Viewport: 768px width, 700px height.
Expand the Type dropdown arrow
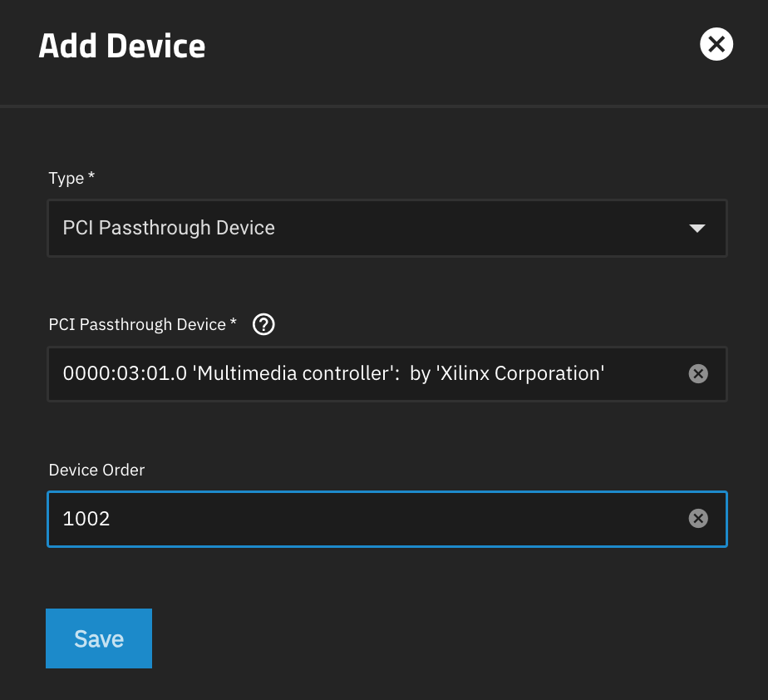697,228
